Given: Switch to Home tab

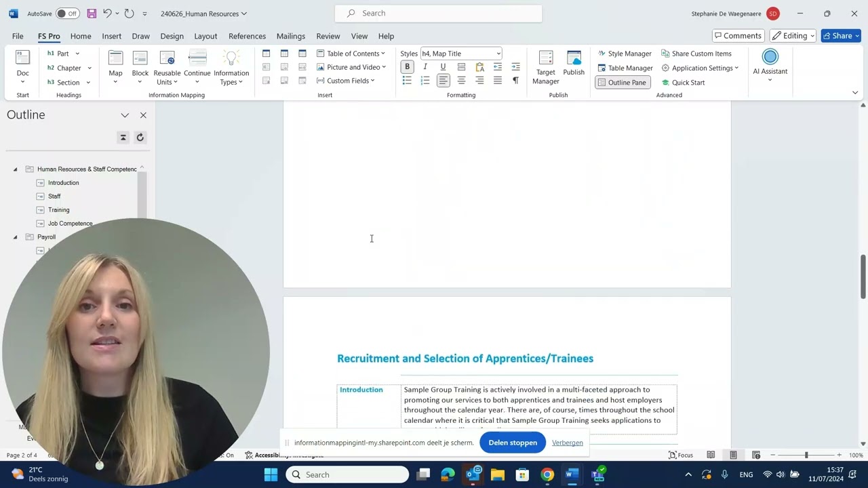Looking at the screenshot, I should [81, 36].
